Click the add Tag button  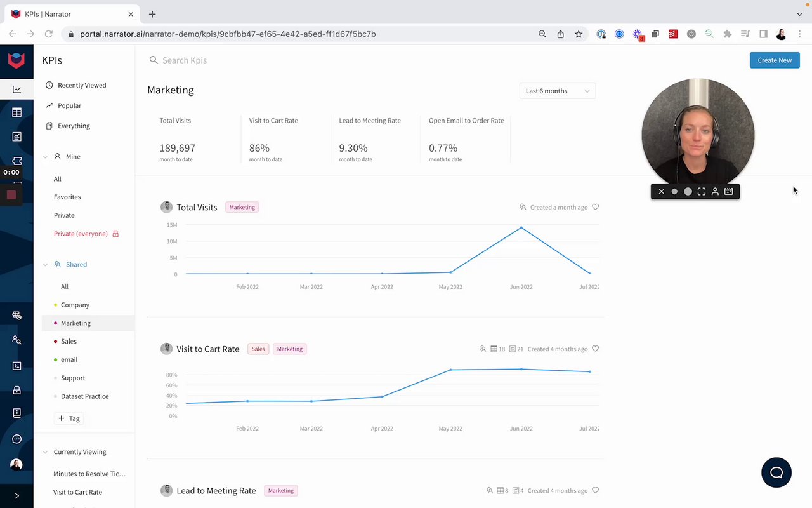click(69, 418)
